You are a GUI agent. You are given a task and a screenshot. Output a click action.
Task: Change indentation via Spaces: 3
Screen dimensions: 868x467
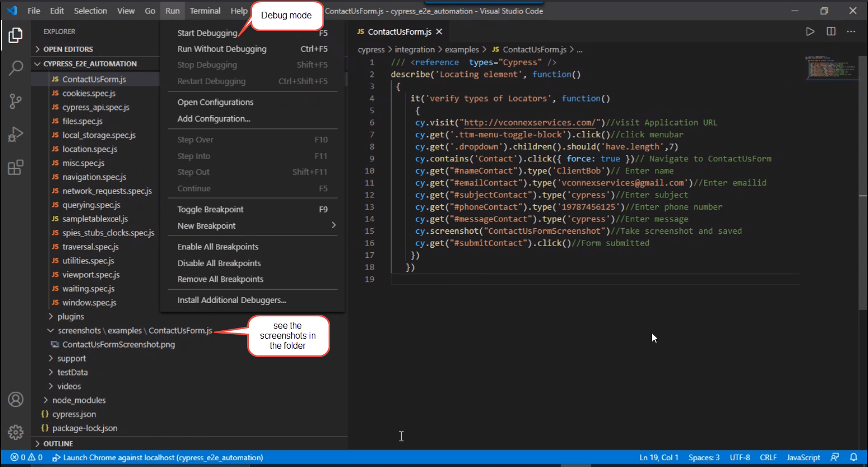[x=704, y=458]
